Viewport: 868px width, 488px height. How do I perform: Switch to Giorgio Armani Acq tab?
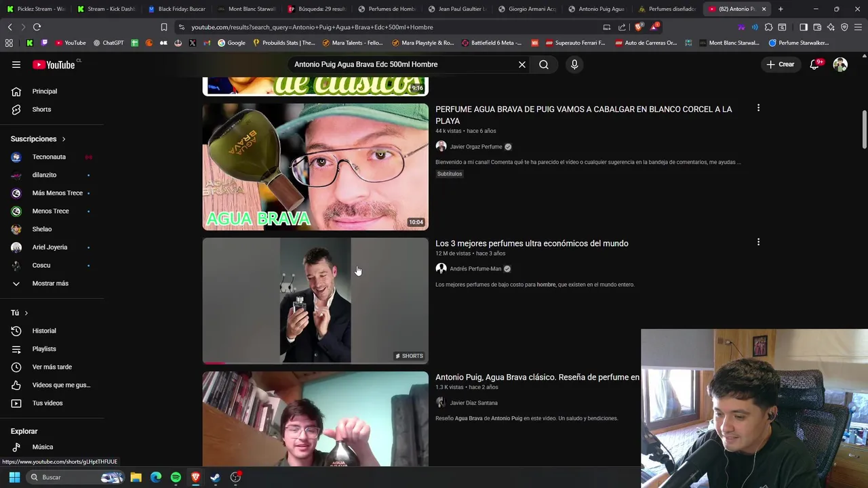click(527, 9)
